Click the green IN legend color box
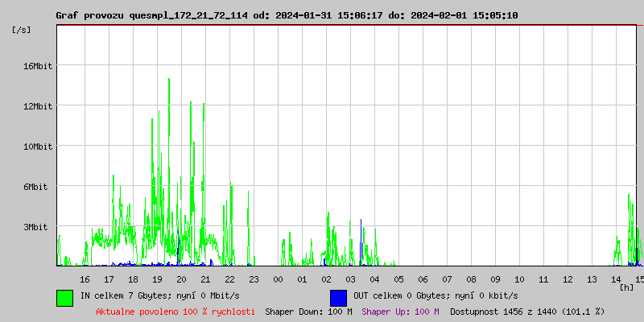Viewport: 644px width, 322px height. pyautogui.click(x=64, y=297)
